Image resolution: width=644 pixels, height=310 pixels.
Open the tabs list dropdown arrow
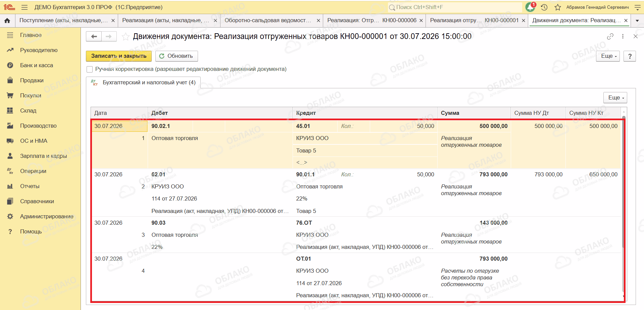(637, 20)
